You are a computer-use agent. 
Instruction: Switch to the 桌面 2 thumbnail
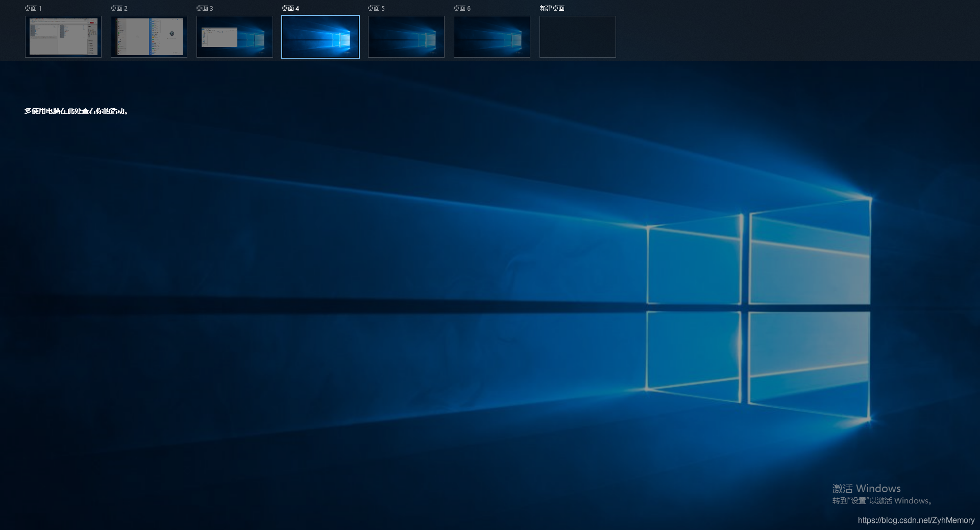[149, 37]
